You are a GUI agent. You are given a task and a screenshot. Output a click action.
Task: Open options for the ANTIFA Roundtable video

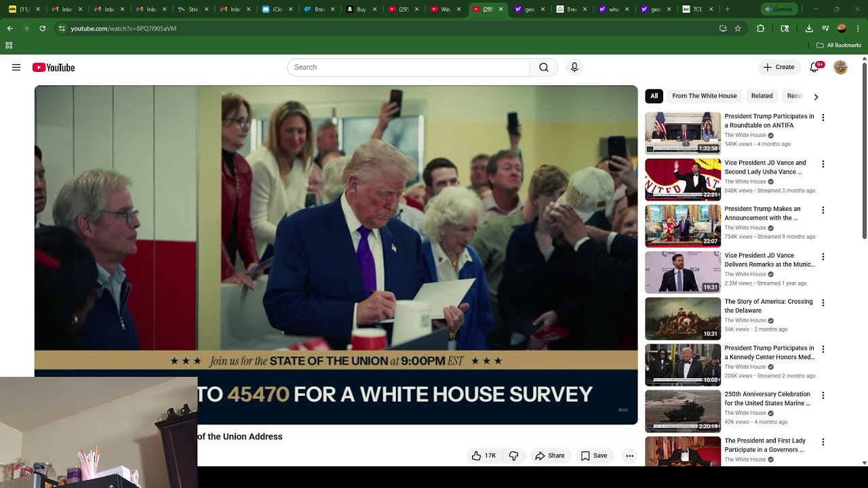click(x=823, y=117)
